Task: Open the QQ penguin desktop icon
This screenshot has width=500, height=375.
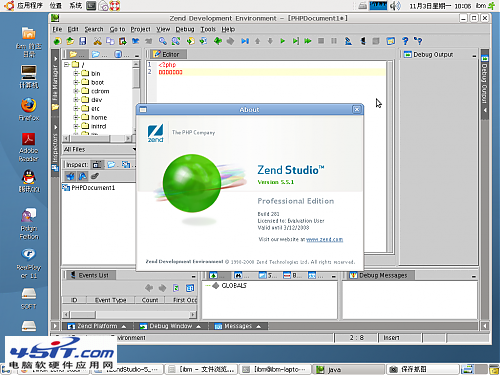Action: (29, 181)
